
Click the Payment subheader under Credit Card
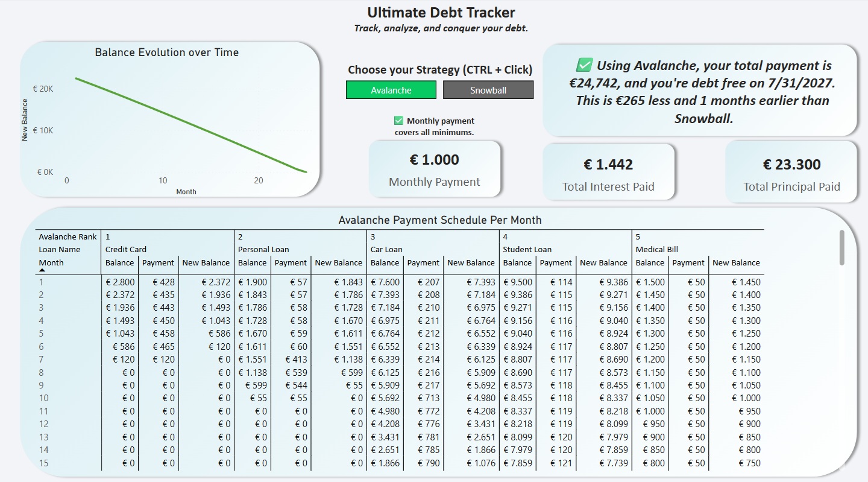click(158, 262)
